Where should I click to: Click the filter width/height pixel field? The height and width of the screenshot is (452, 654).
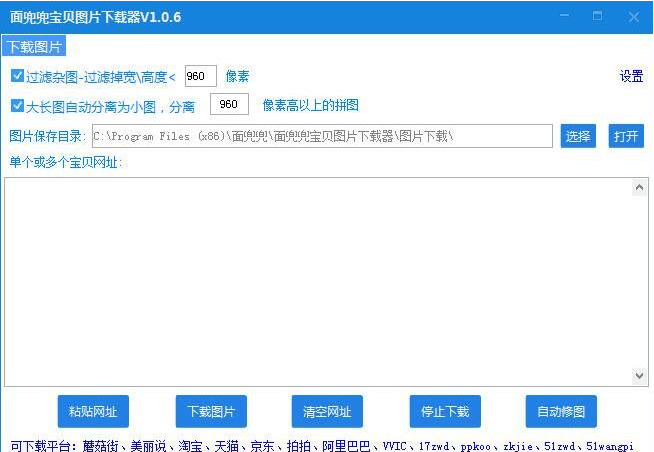[x=201, y=76]
